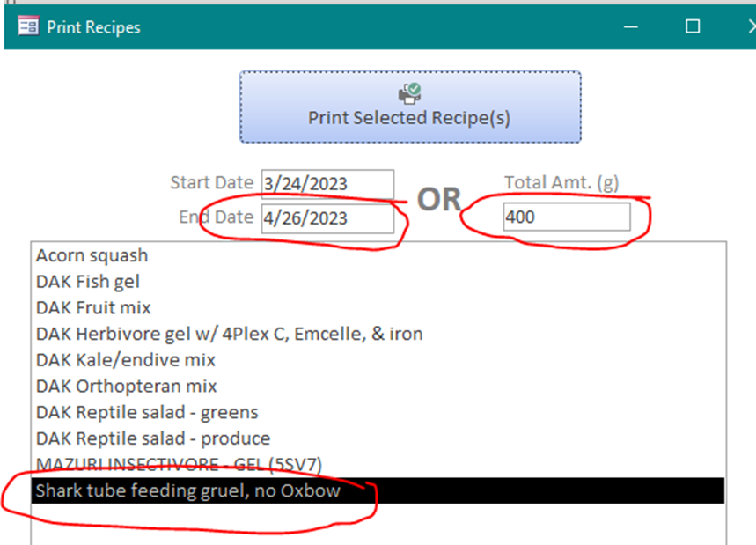756x545 pixels.
Task: Click Print Selected Recipe(s) button
Action: click(410, 107)
